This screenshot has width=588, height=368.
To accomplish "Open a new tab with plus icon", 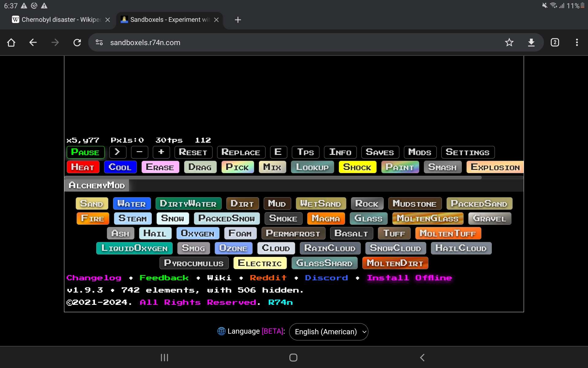I will coord(238,20).
